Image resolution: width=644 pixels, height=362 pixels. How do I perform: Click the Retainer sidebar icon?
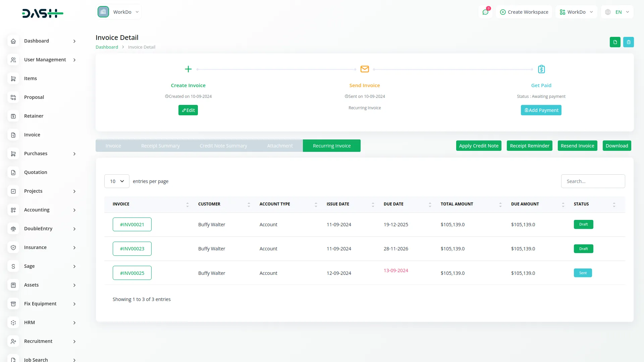pyautogui.click(x=13, y=116)
